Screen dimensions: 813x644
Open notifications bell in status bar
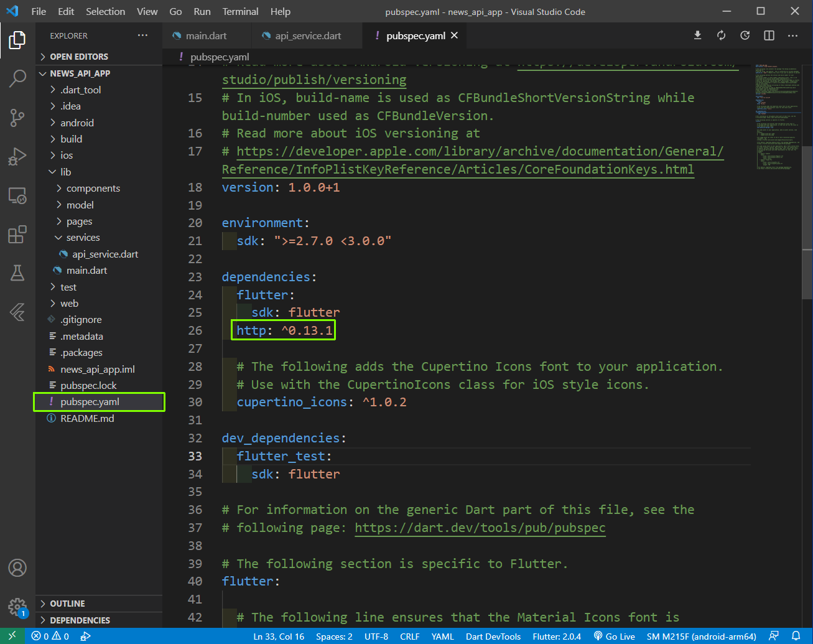(796, 636)
